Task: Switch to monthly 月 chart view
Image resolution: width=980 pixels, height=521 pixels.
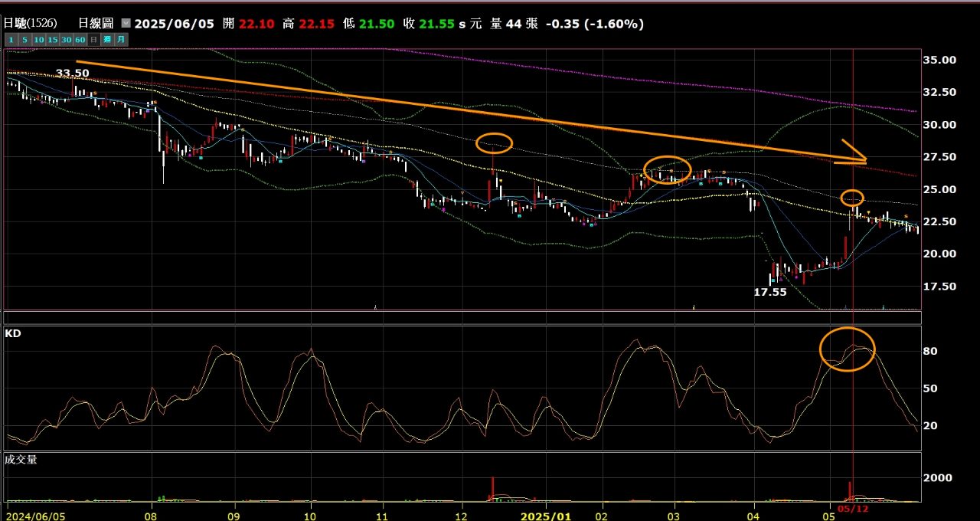Action: (x=121, y=39)
